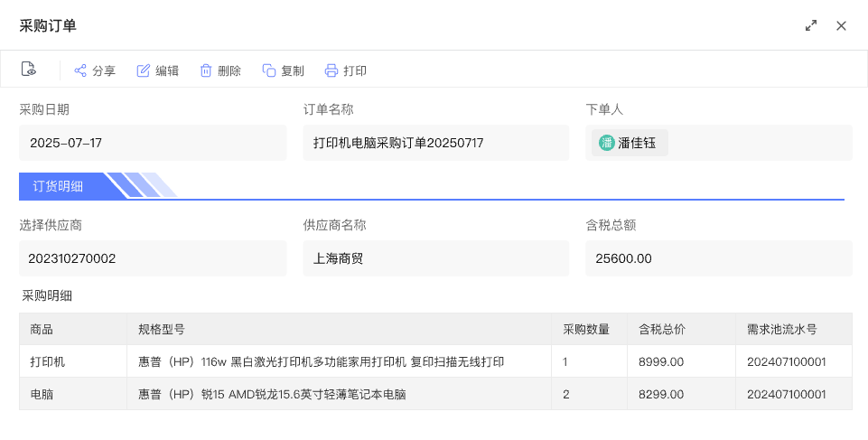The height and width of the screenshot is (440, 868).
Task: Click the price cell 8999.00
Action: tap(681, 362)
